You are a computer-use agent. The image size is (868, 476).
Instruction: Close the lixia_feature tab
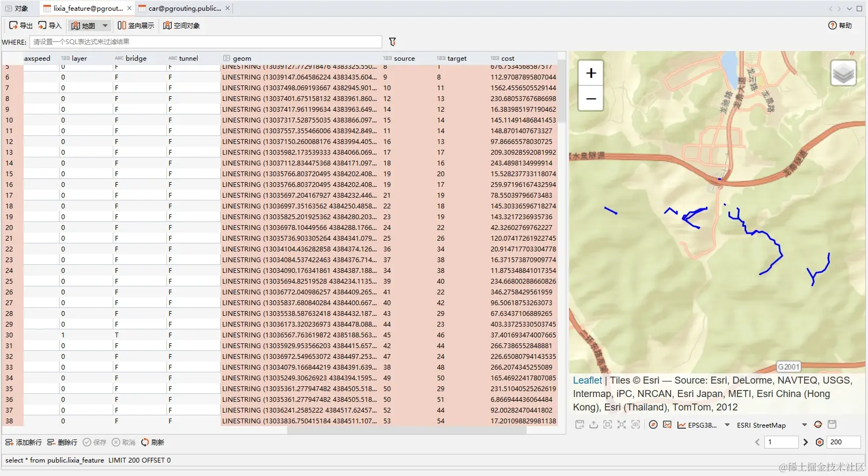(129, 8)
